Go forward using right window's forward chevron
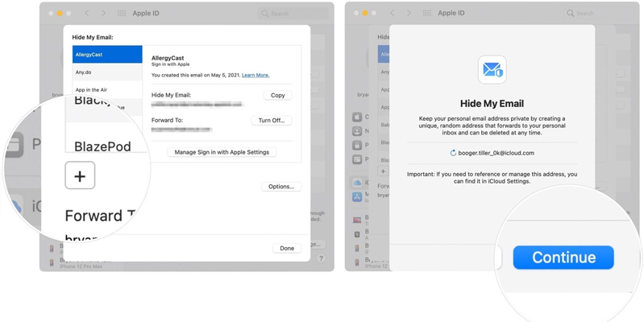Viewport: 644px width, 322px height. (409, 13)
